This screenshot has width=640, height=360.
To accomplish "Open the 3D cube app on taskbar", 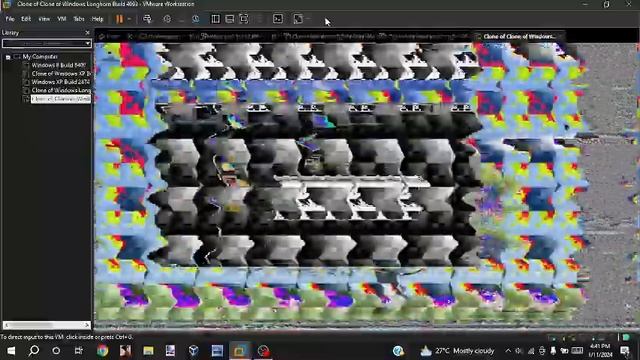I will [x=194, y=351].
